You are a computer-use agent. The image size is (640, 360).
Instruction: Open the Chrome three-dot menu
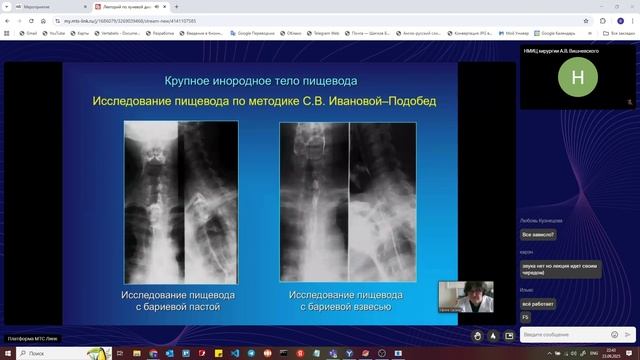(633, 21)
